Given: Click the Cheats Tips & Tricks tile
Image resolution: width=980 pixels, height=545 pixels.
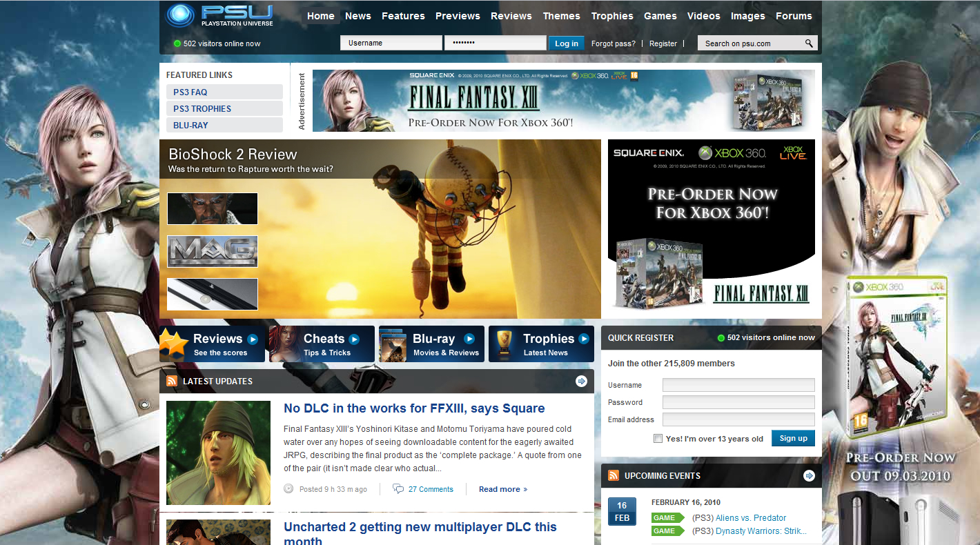Looking at the screenshot, I should click(x=322, y=344).
